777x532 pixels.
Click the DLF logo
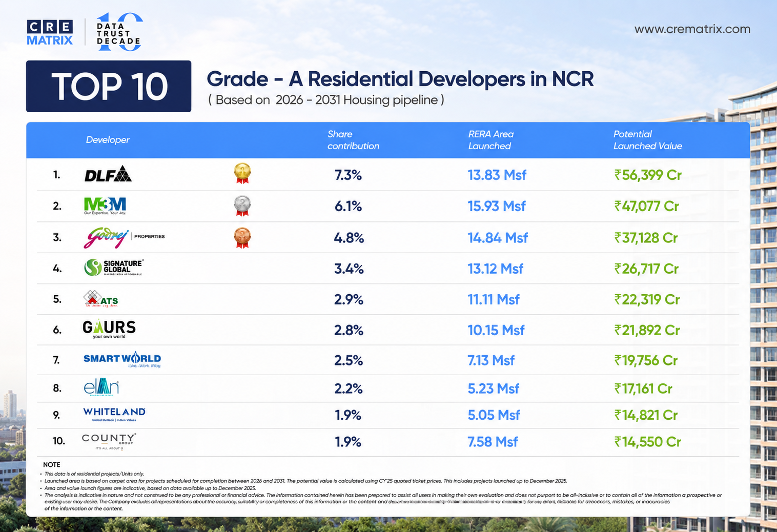point(108,174)
